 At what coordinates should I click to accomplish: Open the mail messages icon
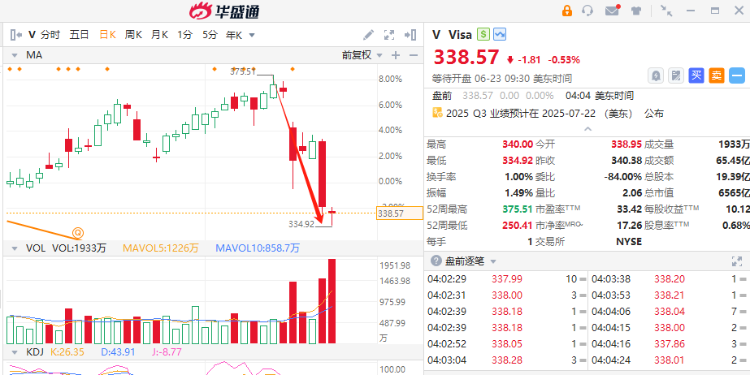coord(612,11)
